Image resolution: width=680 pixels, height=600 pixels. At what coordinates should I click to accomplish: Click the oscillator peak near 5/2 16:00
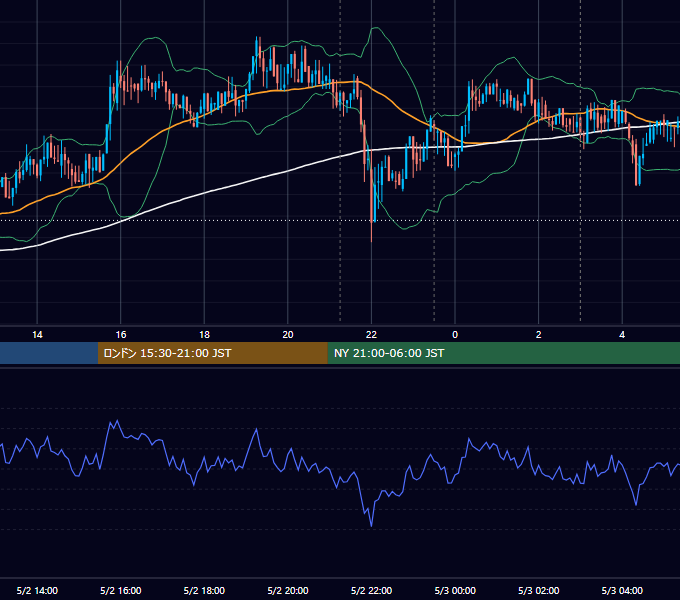(x=117, y=421)
